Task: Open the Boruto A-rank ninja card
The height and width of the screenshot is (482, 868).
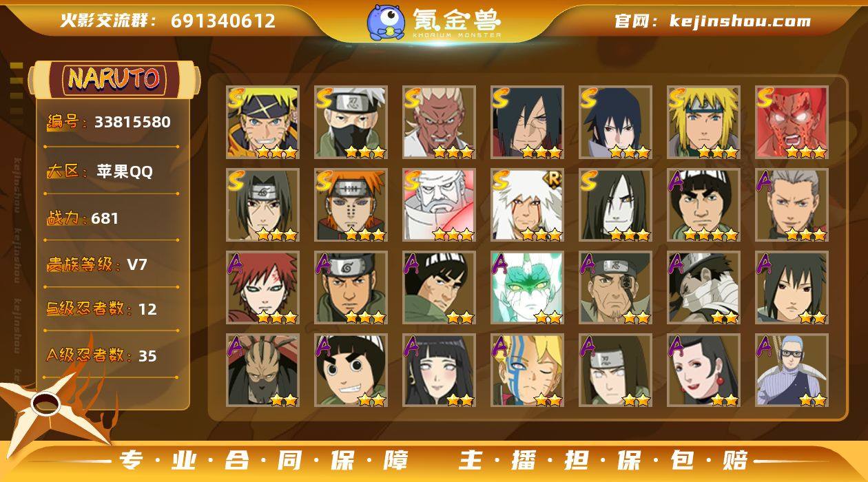Action: (x=528, y=370)
